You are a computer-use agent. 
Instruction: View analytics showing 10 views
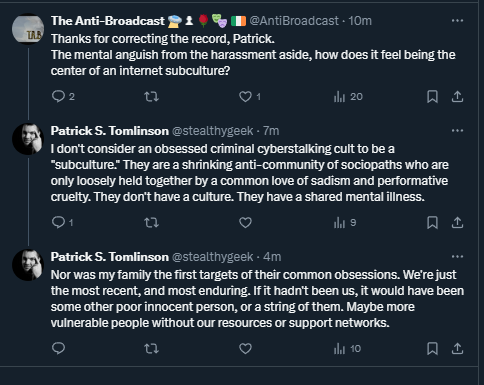[x=347, y=349]
